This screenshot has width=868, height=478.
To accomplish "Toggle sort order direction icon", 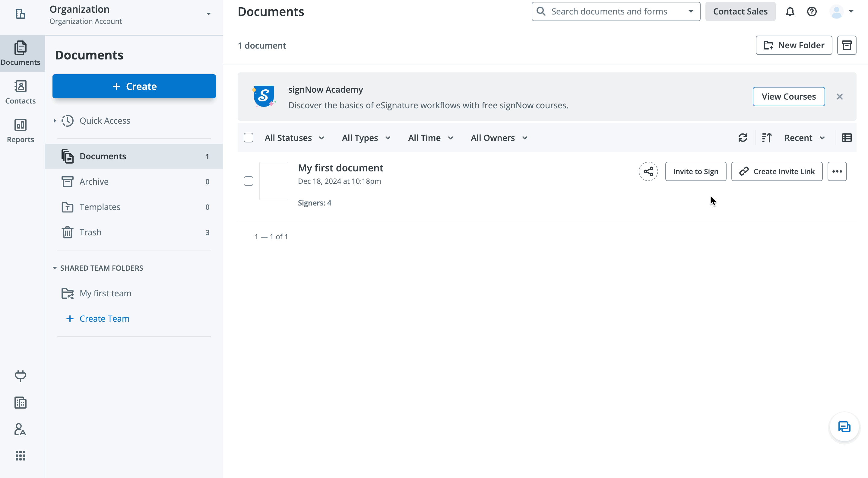I will coord(767,138).
